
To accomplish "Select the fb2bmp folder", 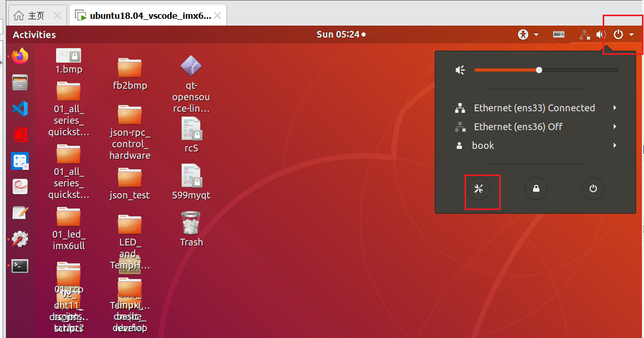I will 130,74.
